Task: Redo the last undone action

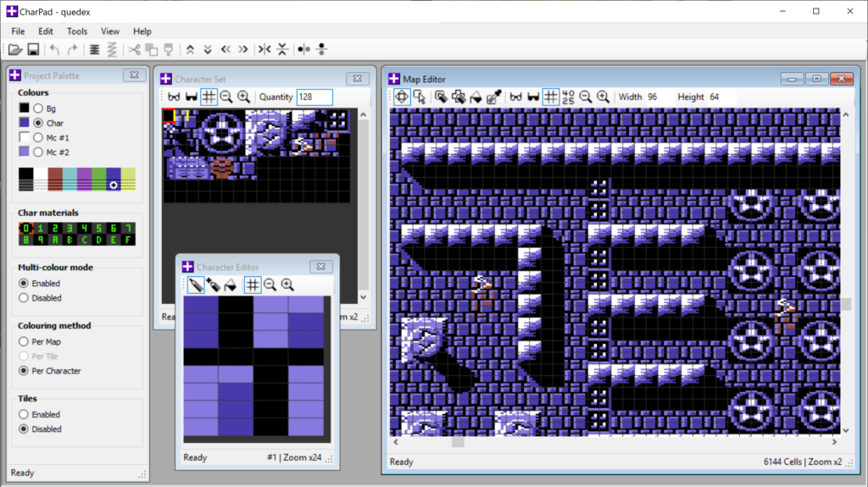Action: tap(72, 50)
